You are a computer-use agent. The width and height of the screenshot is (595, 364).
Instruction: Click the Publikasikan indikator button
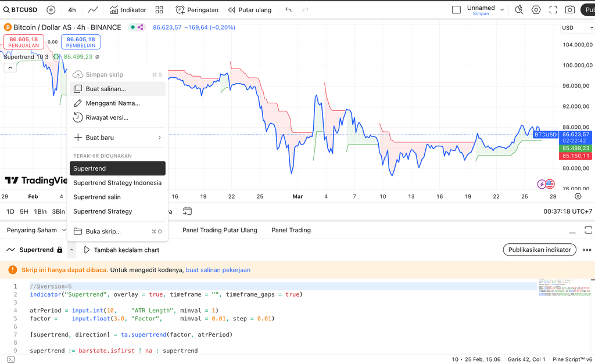[x=539, y=250]
